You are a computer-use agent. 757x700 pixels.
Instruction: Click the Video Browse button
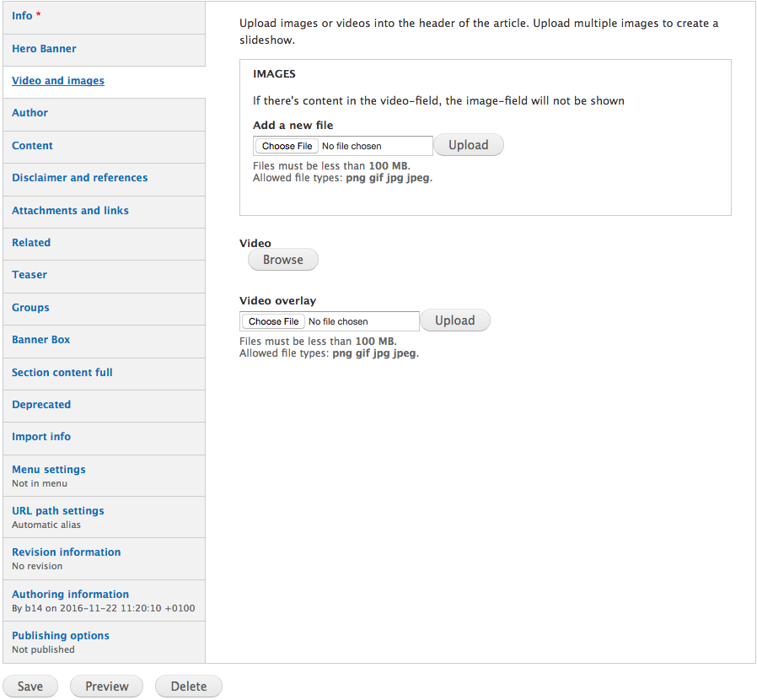pos(282,260)
